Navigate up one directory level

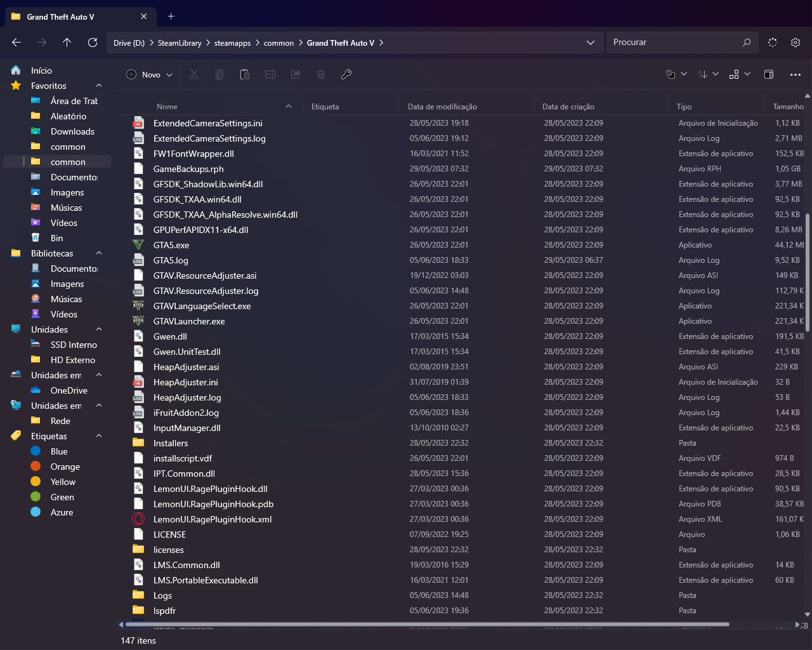tap(67, 43)
